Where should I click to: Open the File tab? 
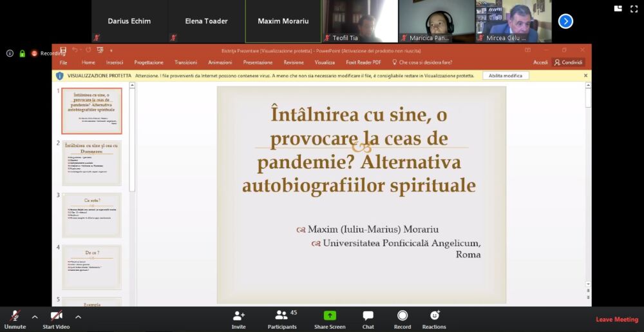tap(63, 63)
